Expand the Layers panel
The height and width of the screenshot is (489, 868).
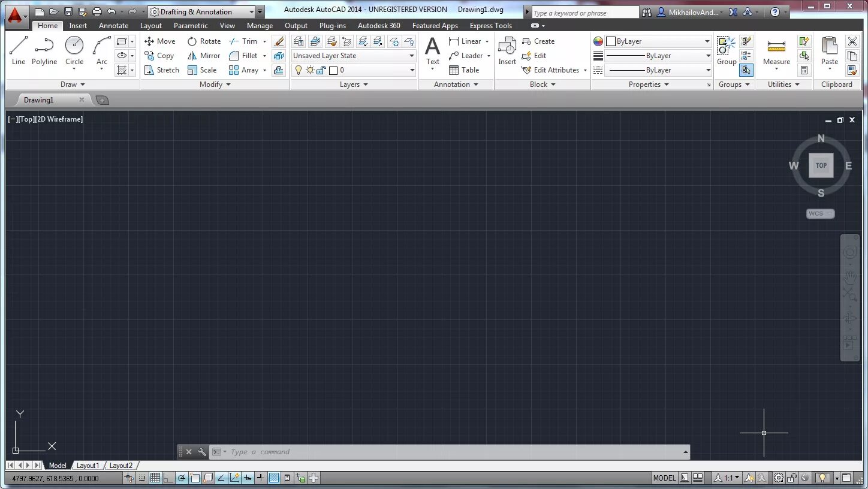[354, 84]
